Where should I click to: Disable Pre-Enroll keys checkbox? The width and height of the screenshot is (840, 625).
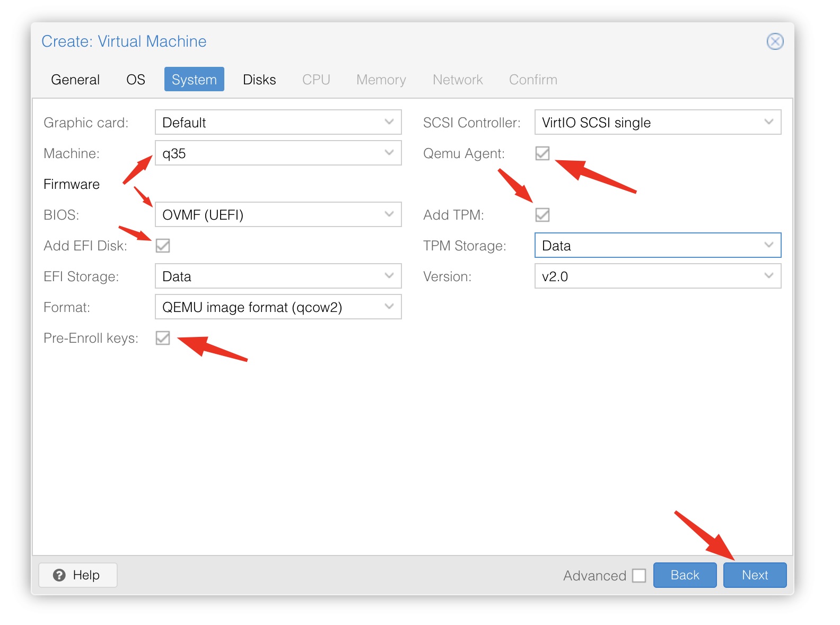tap(163, 338)
